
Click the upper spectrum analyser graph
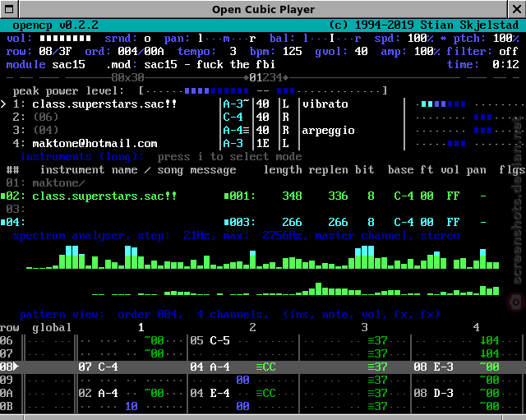263,257
